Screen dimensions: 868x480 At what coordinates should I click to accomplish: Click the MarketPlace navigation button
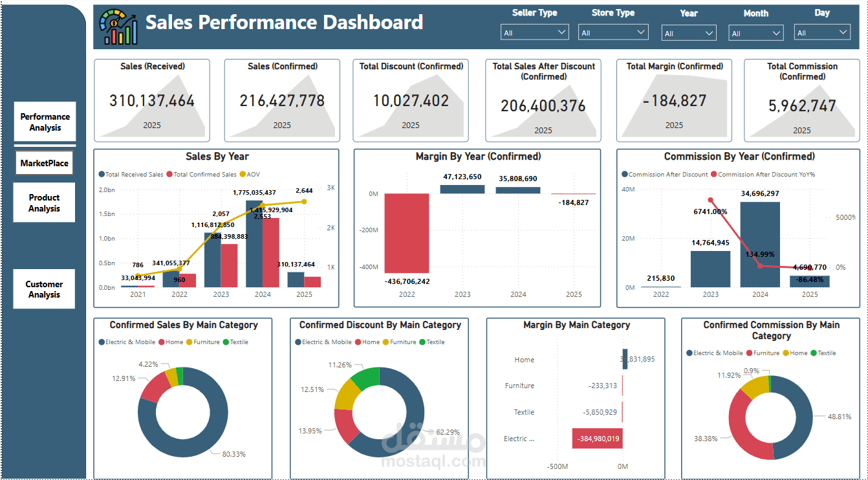(x=44, y=162)
